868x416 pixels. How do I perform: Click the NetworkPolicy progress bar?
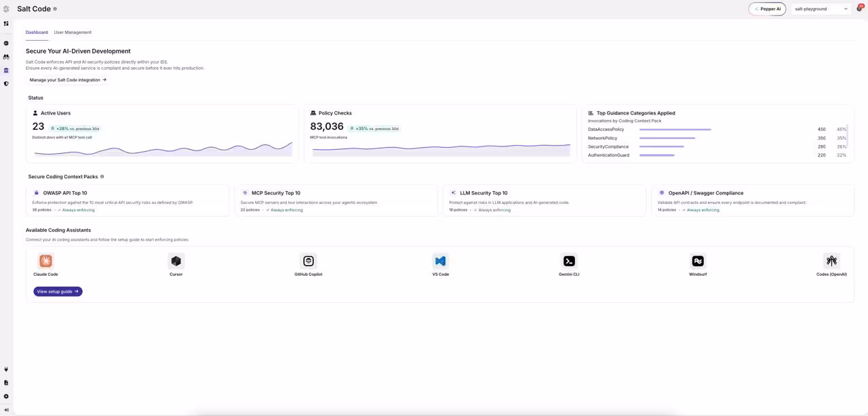pos(667,138)
